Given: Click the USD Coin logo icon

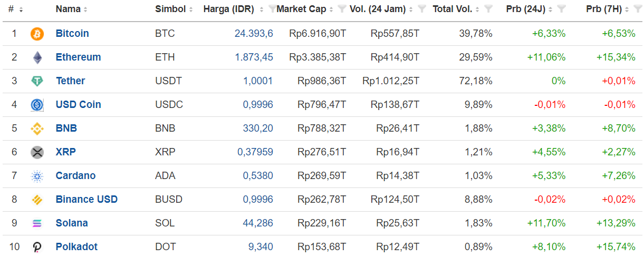Looking at the screenshot, I should (x=37, y=105).
